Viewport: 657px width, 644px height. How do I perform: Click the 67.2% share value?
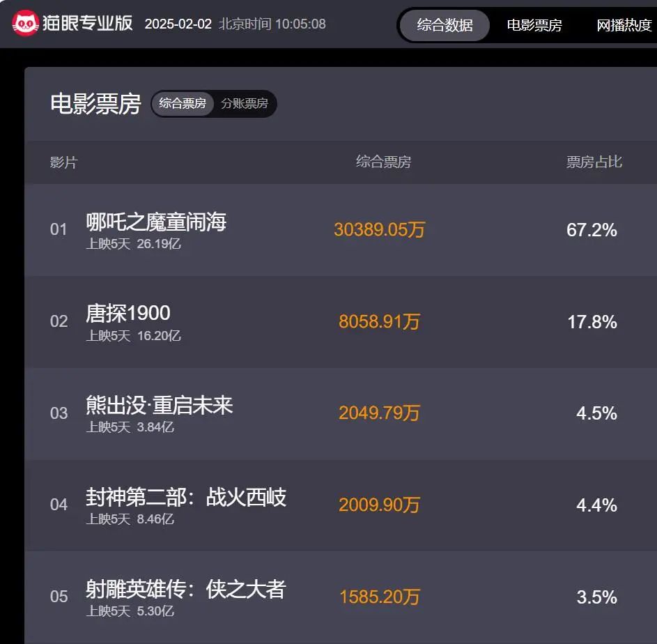[x=592, y=230]
